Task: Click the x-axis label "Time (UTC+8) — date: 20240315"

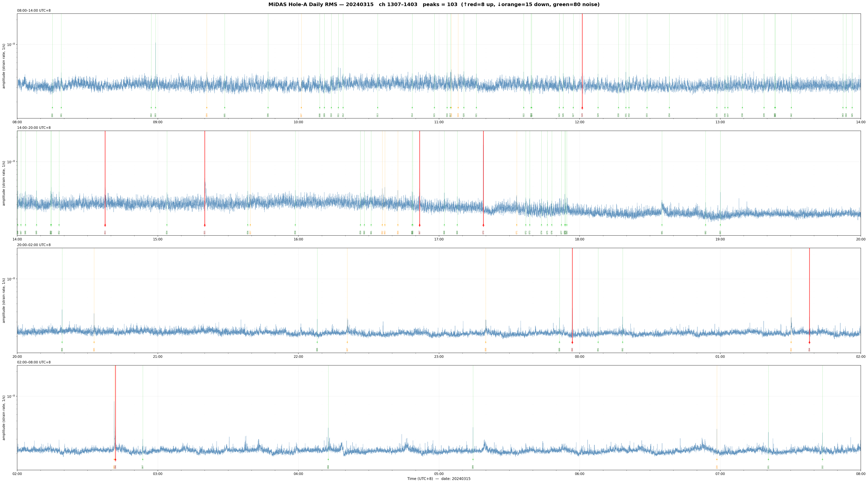Action: tap(439, 479)
